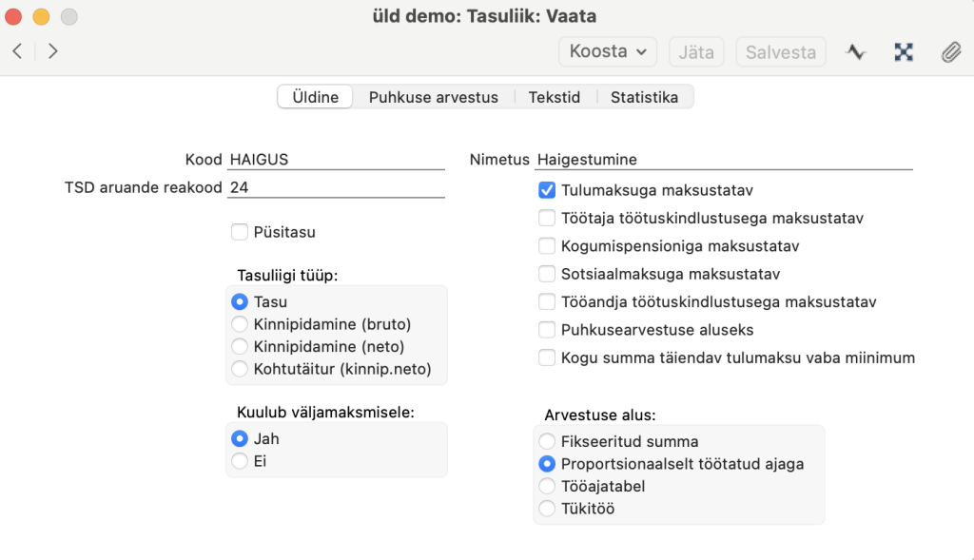
Task: Click the Jäta button
Action: click(696, 51)
